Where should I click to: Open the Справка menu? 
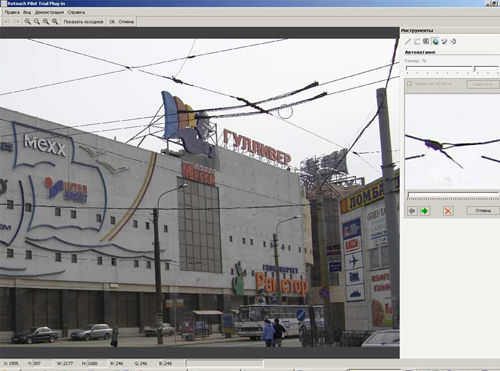tap(76, 12)
